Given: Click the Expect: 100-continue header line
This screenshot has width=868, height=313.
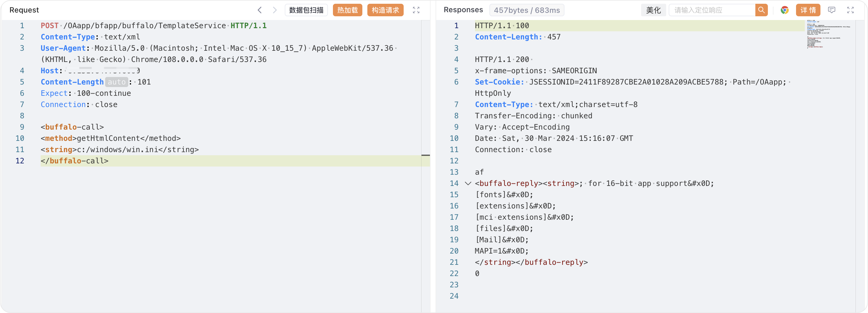Looking at the screenshot, I should click(x=86, y=93).
